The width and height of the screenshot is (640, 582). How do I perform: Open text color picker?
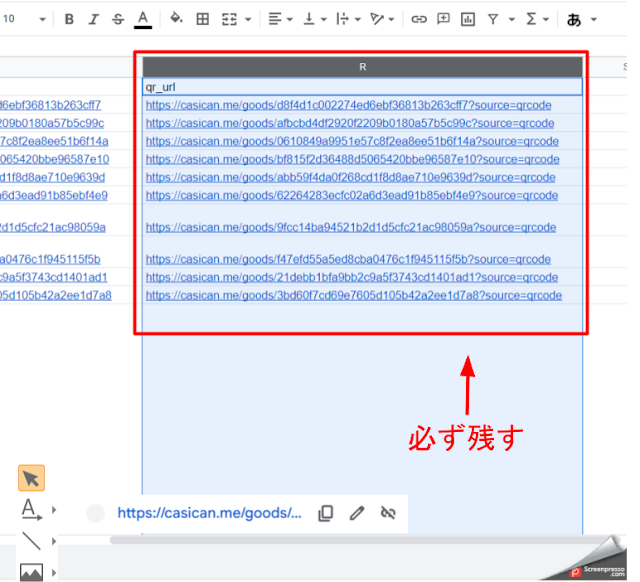pos(143,19)
